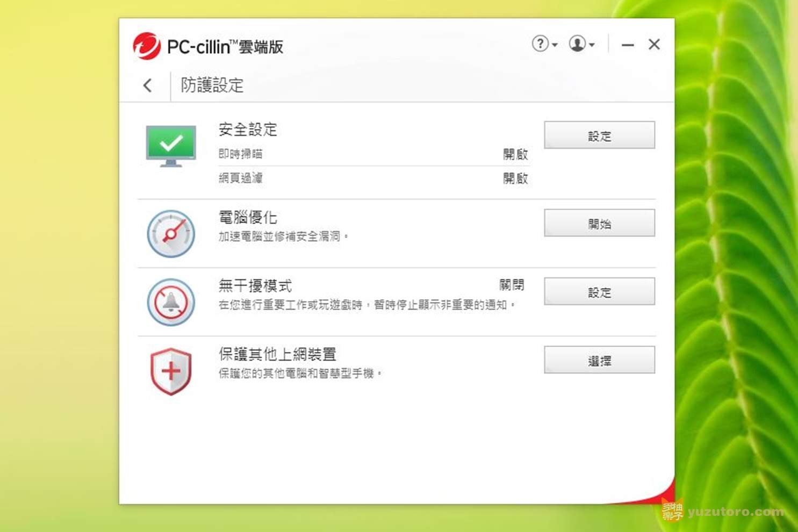Click the 防護設定 page title
This screenshot has height=532, width=798.
[x=212, y=85]
